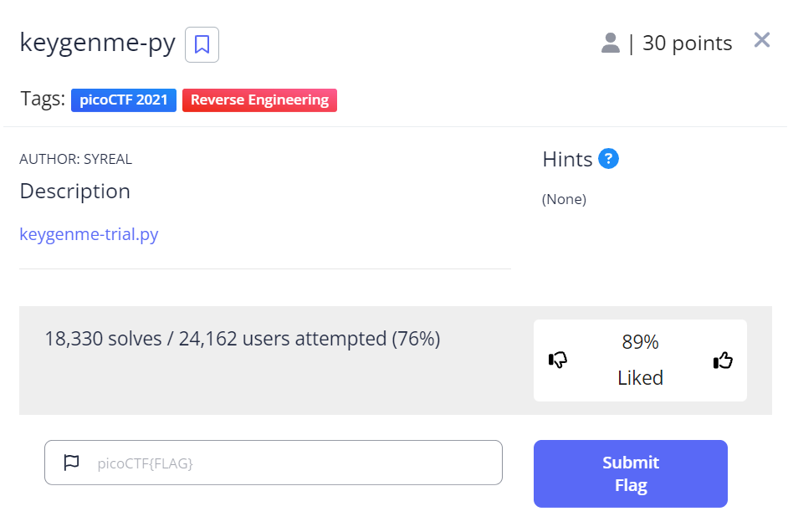Click the (None) hints placeholder
Image resolution: width=788 pixels, height=532 pixels.
click(564, 199)
